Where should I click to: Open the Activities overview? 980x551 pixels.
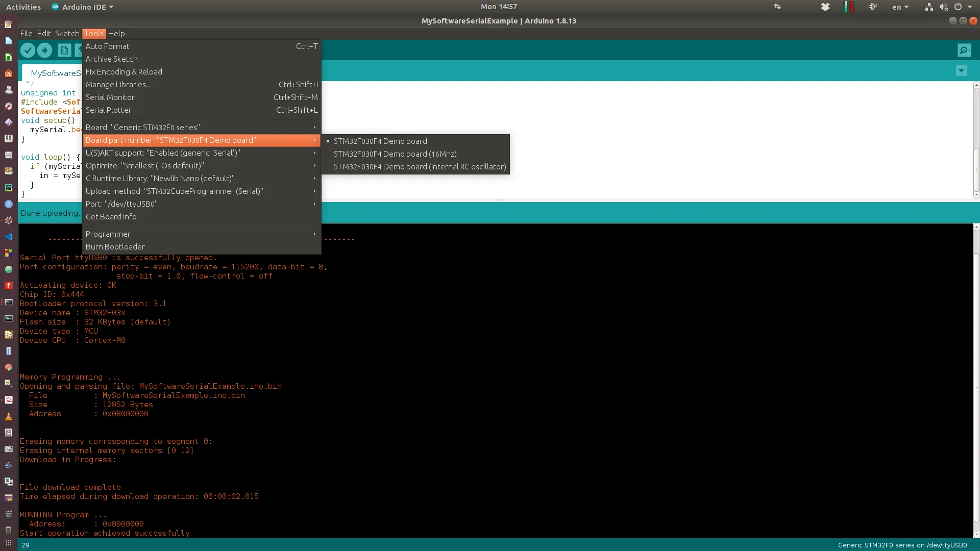[23, 7]
